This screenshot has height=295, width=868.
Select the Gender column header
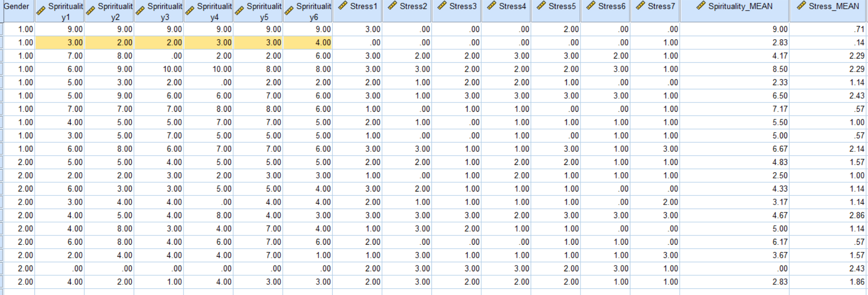[17, 11]
